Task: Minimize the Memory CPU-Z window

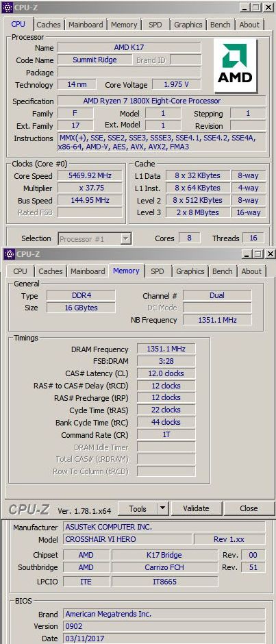Action: pyautogui.click(x=247, y=254)
